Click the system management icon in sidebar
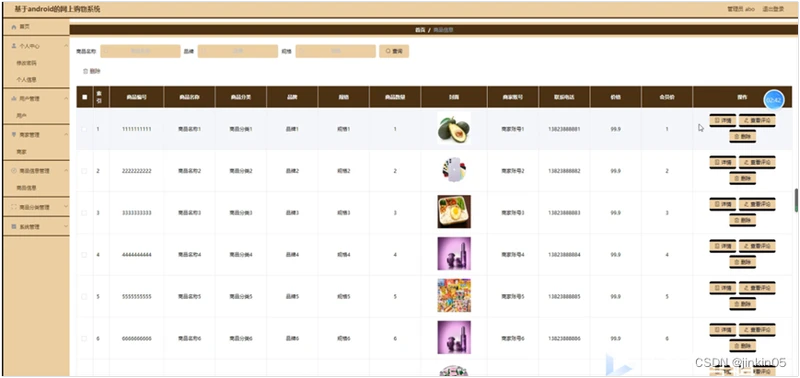Image resolution: width=800 pixels, height=378 pixels. coord(14,226)
